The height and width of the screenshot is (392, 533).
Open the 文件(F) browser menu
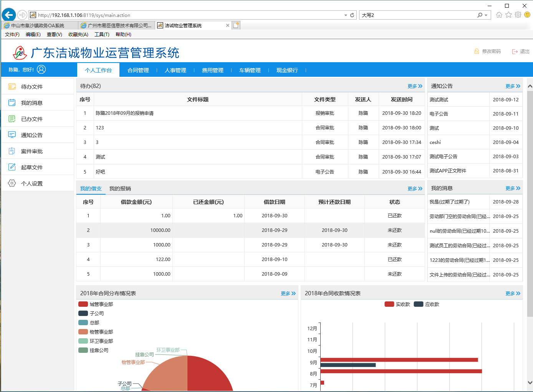click(x=12, y=35)
